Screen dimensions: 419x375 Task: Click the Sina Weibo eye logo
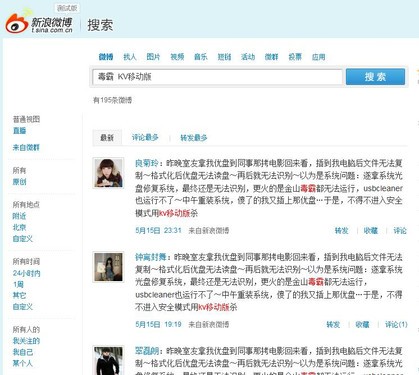coord(17,23)
